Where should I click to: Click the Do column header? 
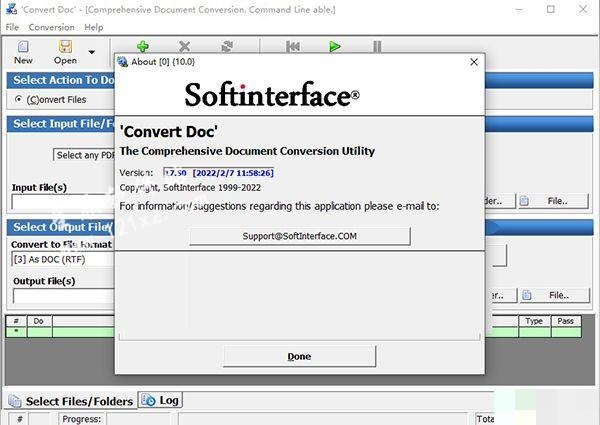39,321
